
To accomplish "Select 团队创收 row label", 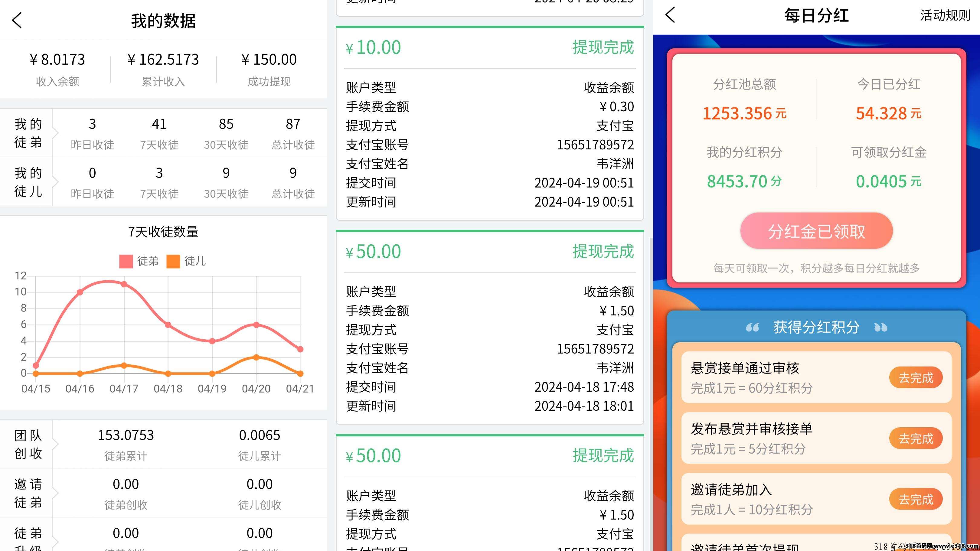I will [28, 444].
